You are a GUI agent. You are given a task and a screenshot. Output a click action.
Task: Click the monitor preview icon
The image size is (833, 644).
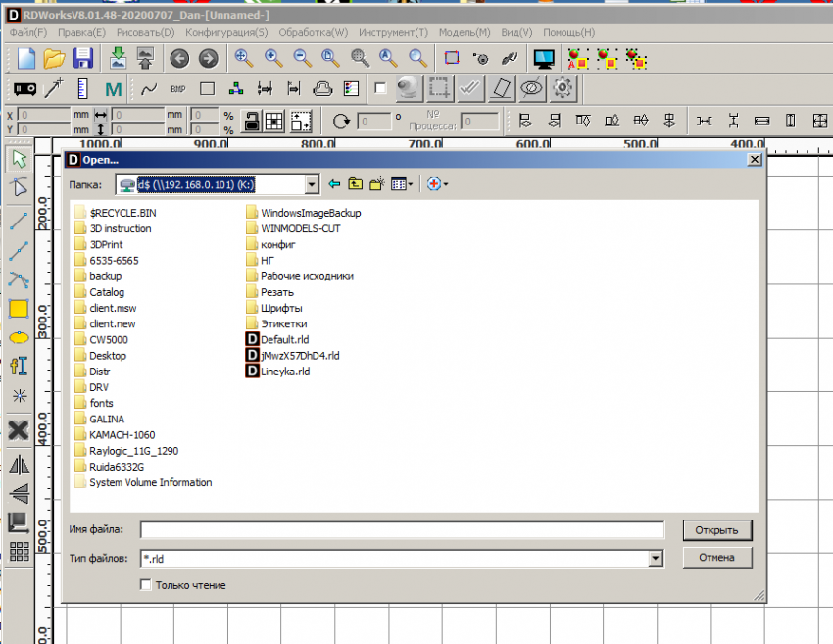[x=544, y=58]
